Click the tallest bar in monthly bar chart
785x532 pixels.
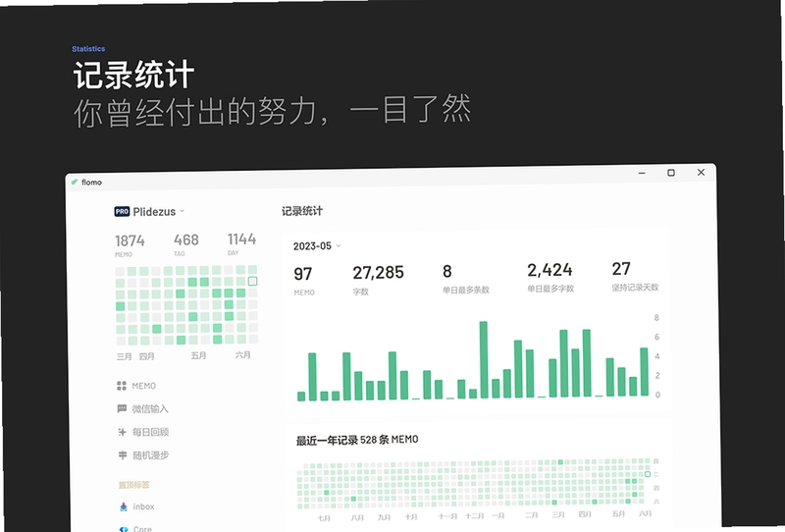484,359
